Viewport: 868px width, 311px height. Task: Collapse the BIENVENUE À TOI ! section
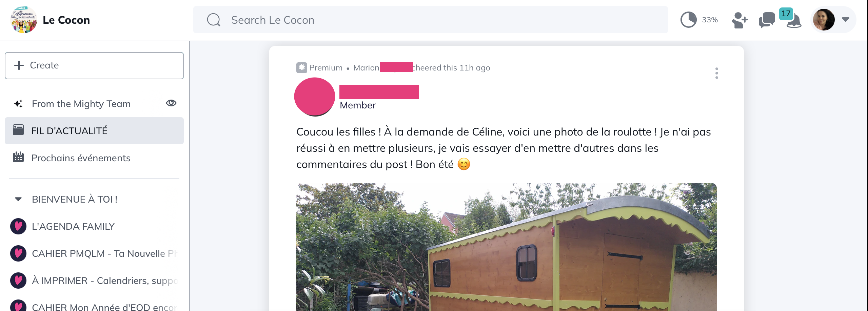tap(18, 199)
